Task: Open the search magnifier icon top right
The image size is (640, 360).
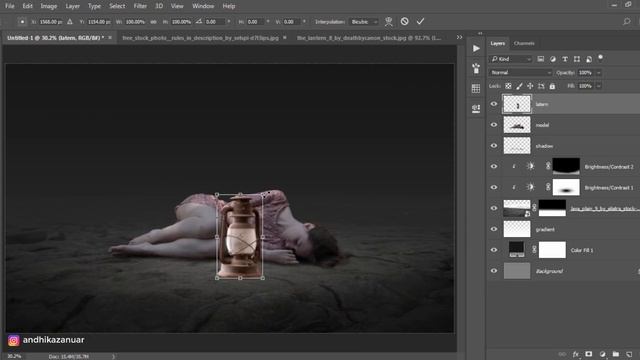Action: (627, 22)
